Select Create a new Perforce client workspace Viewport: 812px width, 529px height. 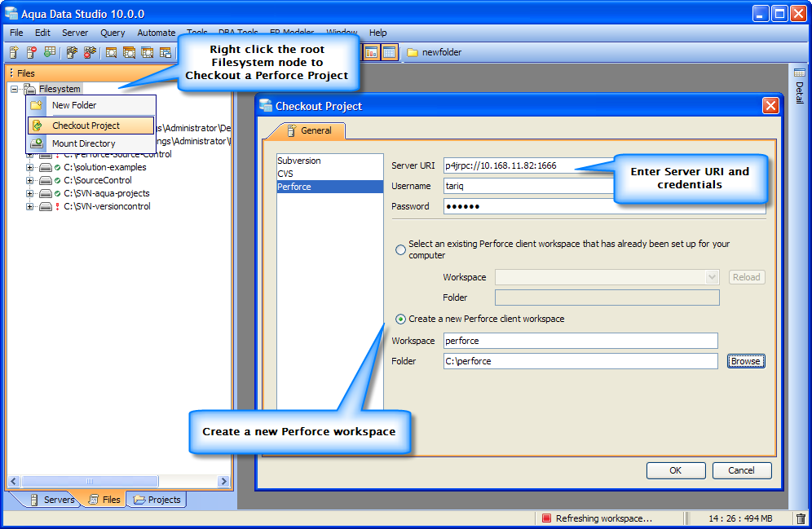(400, 319)
